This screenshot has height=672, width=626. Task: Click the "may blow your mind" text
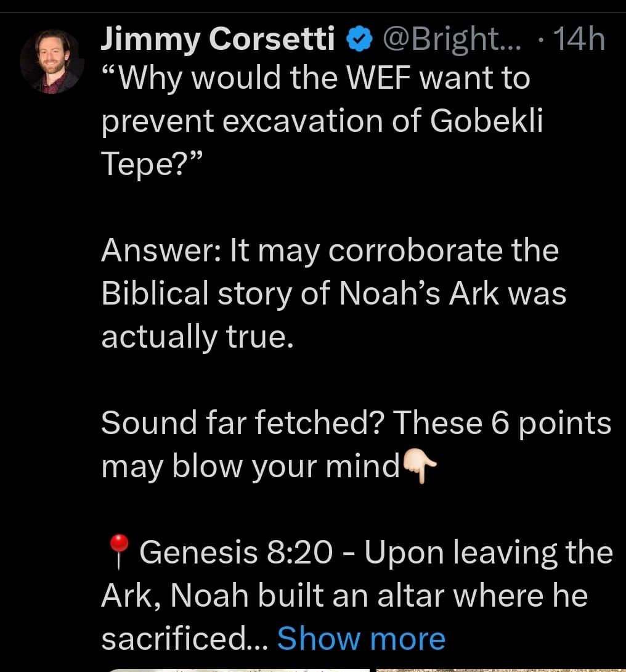(x=251, y=467)
